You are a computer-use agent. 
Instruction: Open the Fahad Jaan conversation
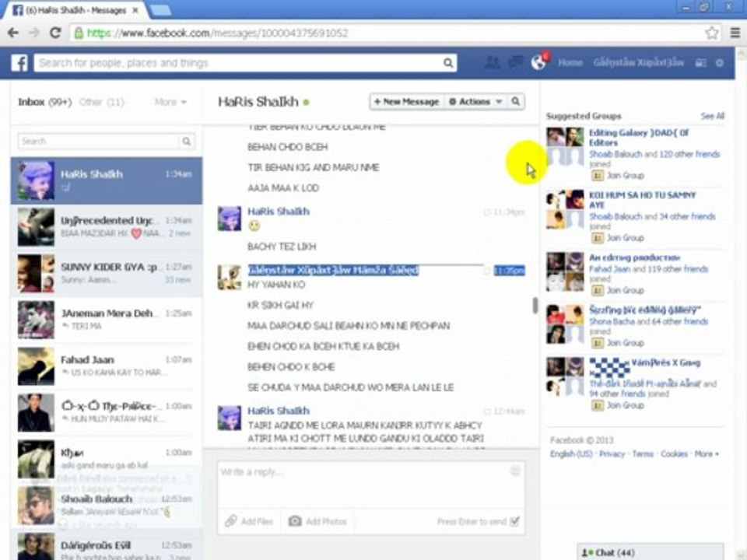107,366
